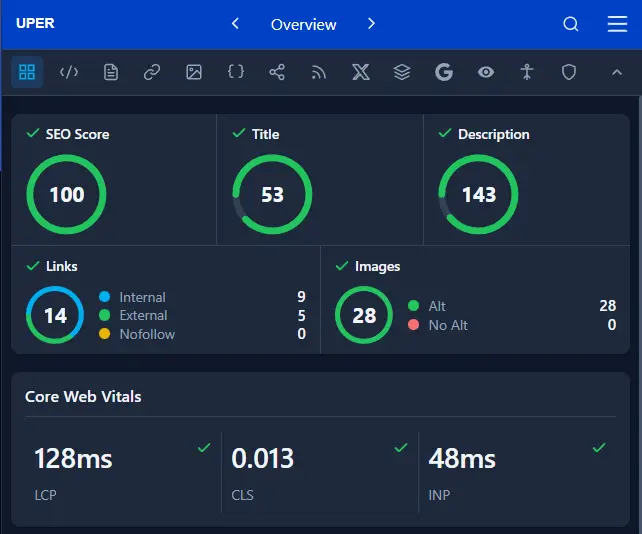This screenshot has height=534, width=642.
Task: Open the Schema curly braces icon
Action: [235, 72]
